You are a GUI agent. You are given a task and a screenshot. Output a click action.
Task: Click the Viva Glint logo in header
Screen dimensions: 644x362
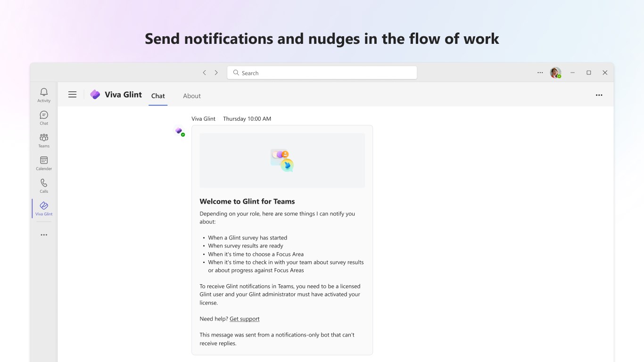point(95,95)
